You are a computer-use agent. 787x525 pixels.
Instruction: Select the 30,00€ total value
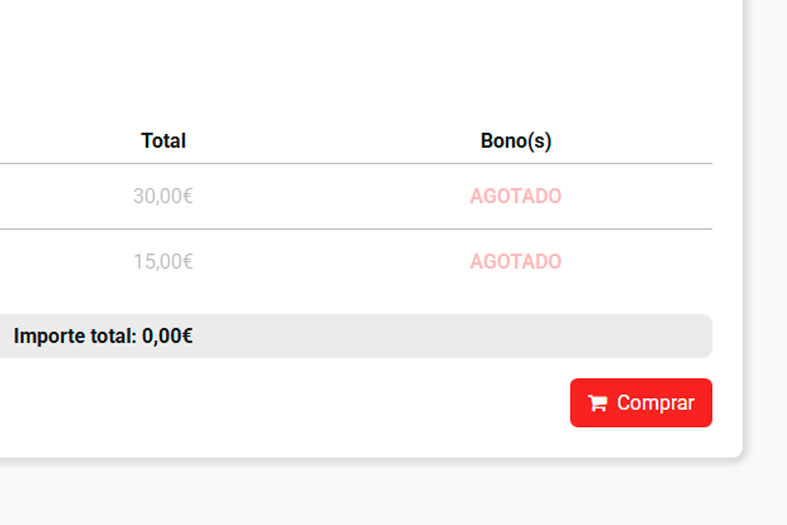coord(163,196)
